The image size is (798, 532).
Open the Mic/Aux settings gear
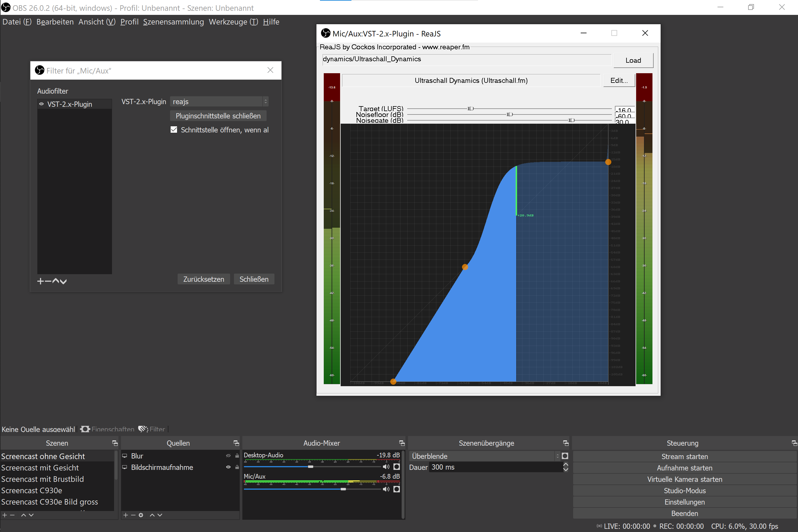tap(397, 489)
